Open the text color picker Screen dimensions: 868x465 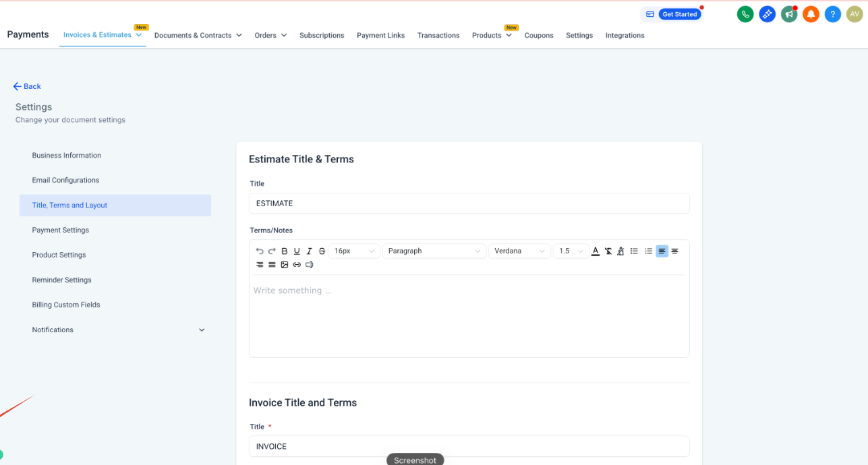click(x=596, y=251)
